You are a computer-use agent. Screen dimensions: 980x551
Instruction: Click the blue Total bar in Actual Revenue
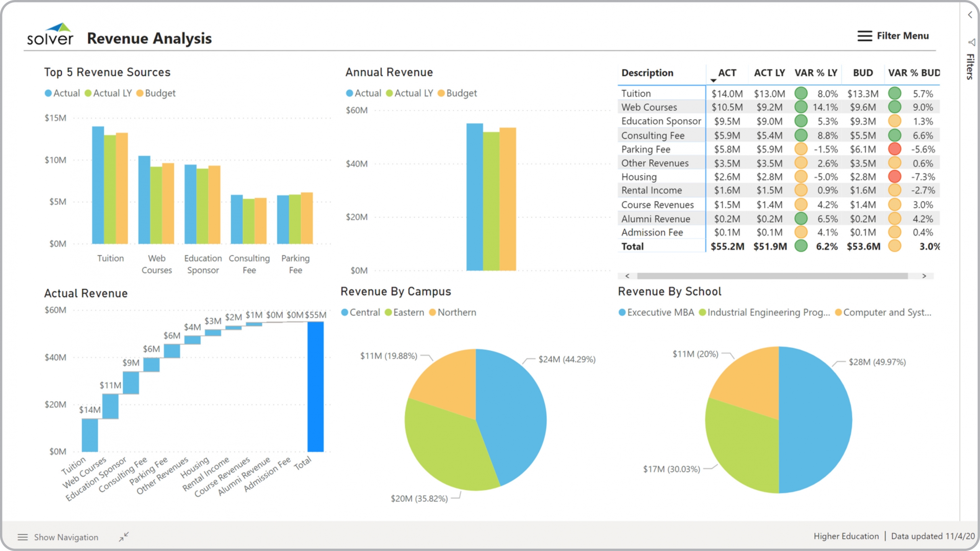click(x=315, y=386)
